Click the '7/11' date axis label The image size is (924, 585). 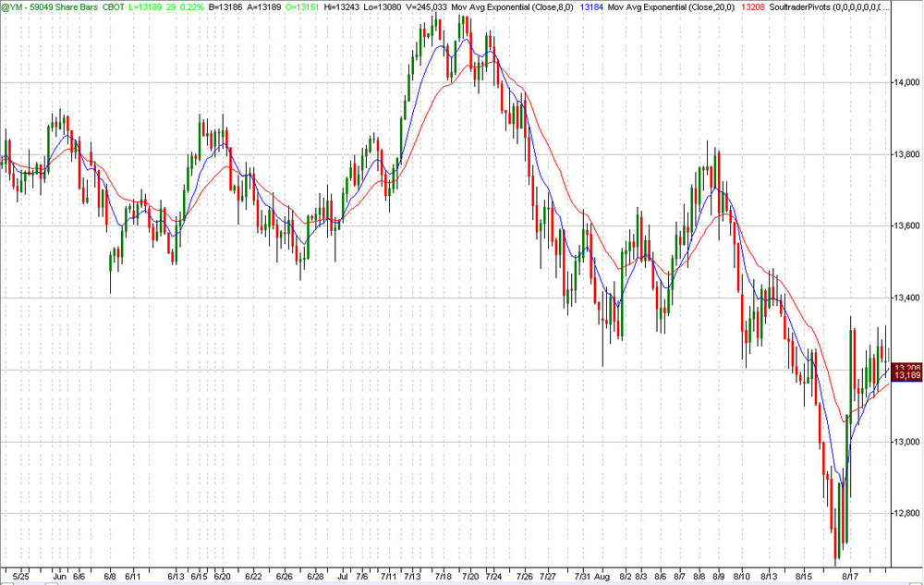point(388,576)
